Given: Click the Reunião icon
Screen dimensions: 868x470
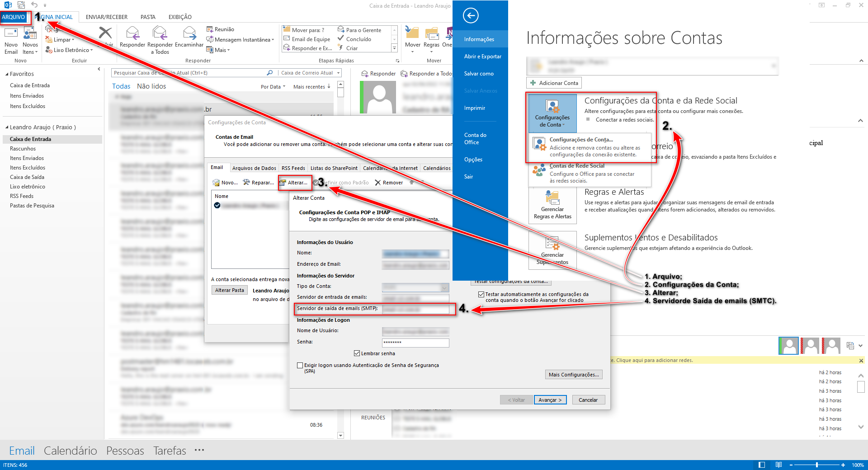Looking at the screenshot, I should pyautogui.click(x=210, y=29).
